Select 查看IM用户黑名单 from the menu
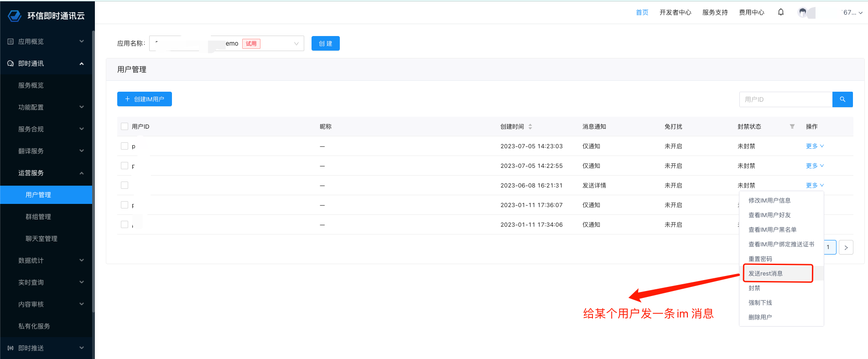Screen dimensions: 868x359 (x=781, y=229)
